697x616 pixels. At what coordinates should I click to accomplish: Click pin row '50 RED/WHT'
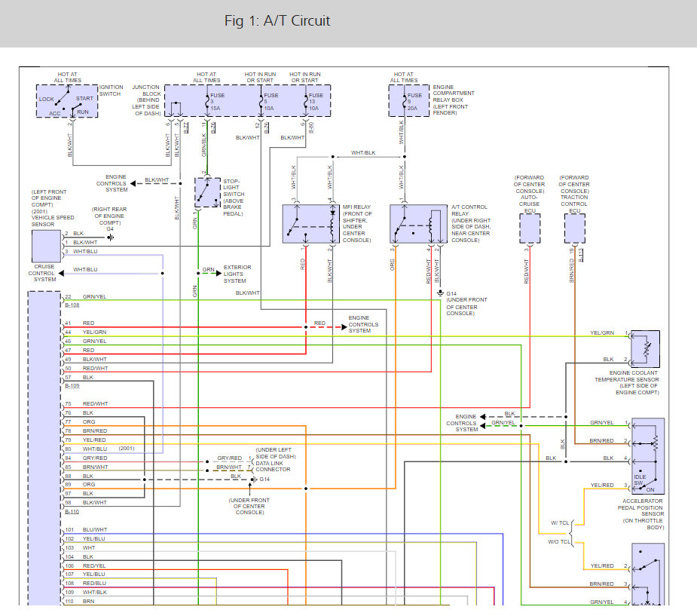[86, 368]
